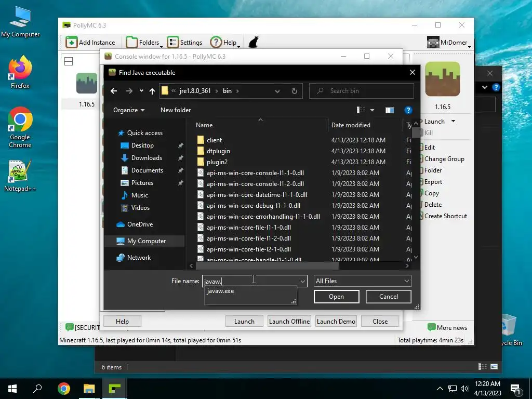Image resolution: width=532 pixels, height=399 pixels.
Task: Open Documents in the navigation pane
Action: click(147, 170)
